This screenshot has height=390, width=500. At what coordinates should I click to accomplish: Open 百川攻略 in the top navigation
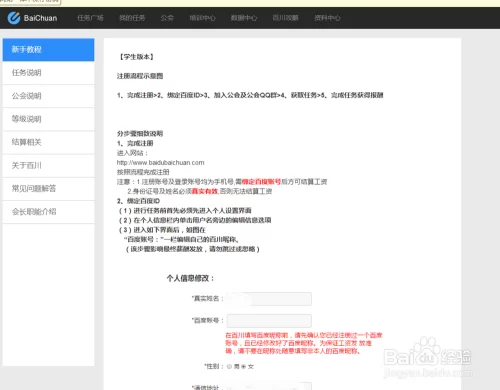coord(285,18)
